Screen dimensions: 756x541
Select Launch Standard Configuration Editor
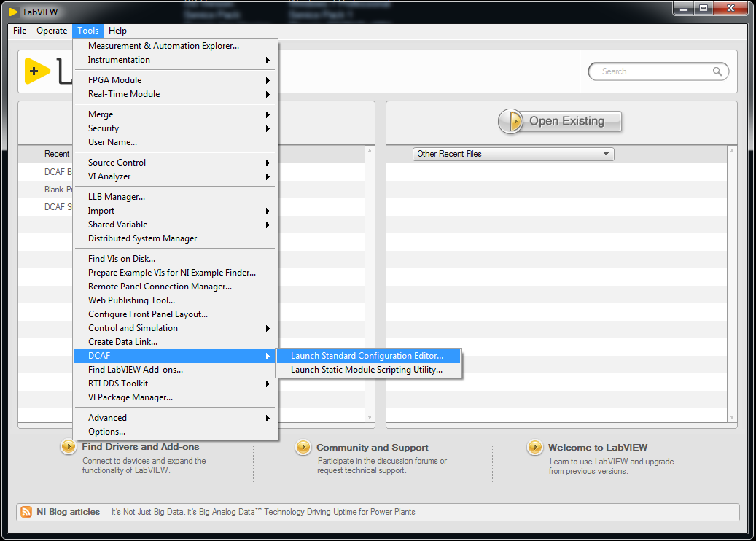pyautogui.click(x=367, y=356)
